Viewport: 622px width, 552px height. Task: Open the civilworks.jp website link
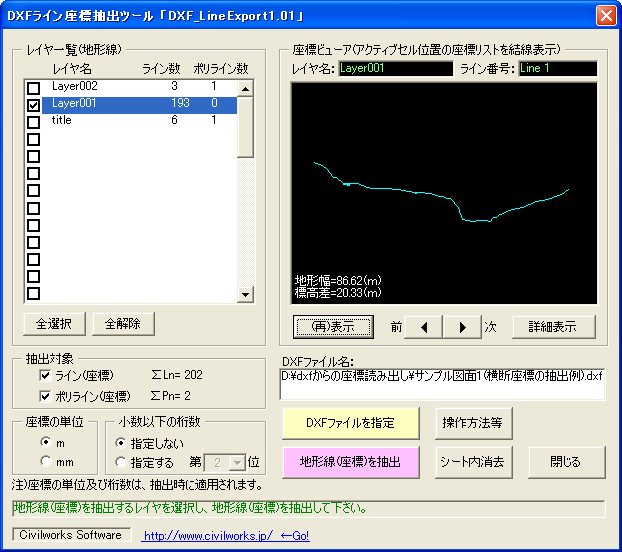click(226, 536)
